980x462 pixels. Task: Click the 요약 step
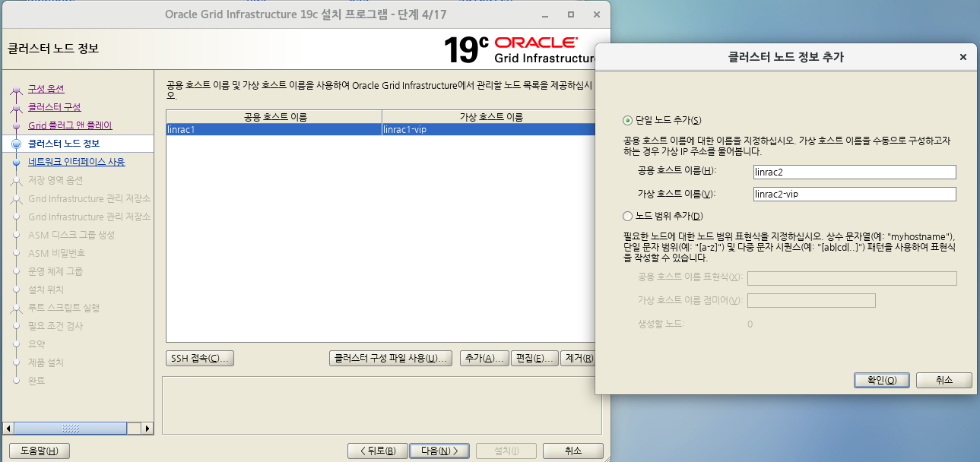36,344
